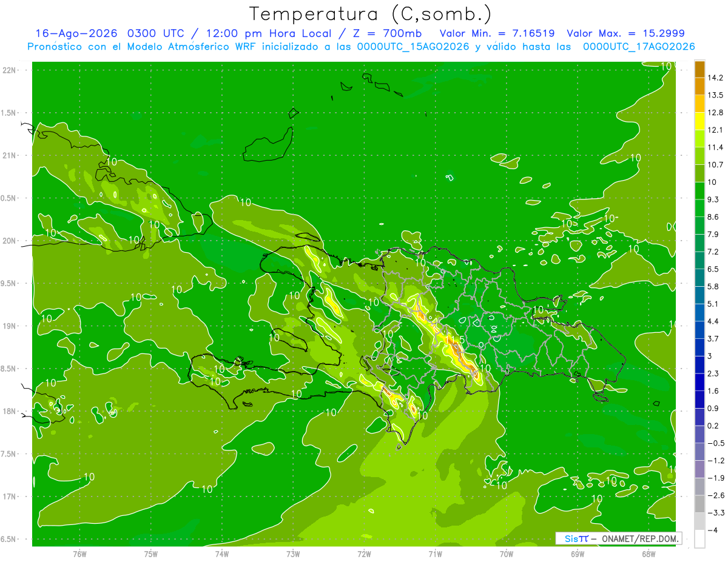Click the "1.5N" latitude axis label

coord(9,113)
